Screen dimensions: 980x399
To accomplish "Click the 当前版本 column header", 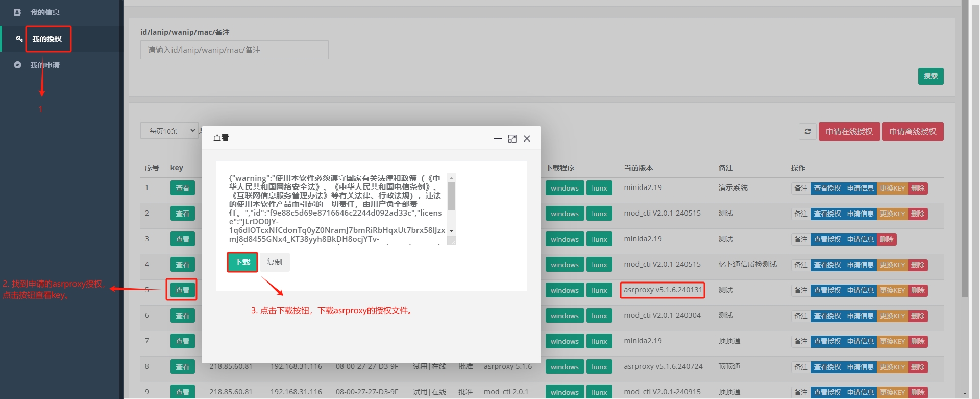I will pos(638,168).
